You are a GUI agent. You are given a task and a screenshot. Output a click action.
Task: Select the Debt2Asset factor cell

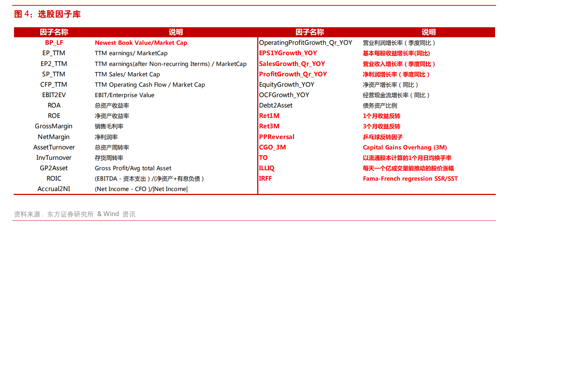click(276, 105)
